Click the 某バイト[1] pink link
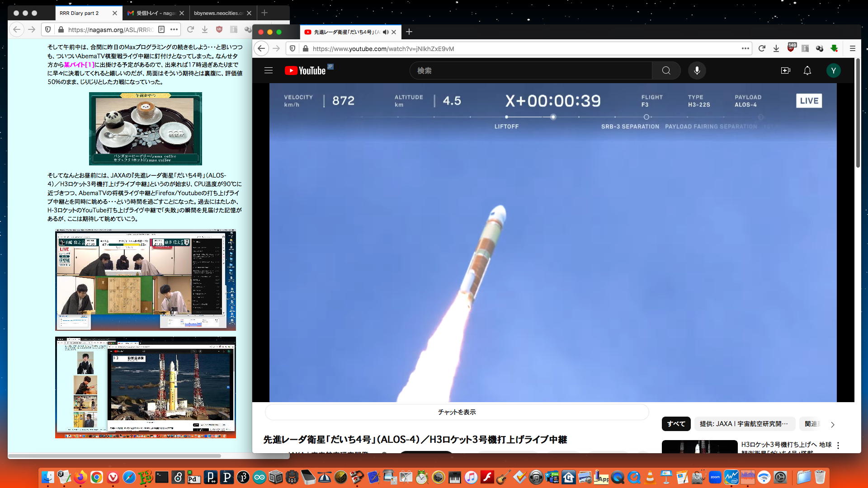This screenshot has width=868, height=488. pyautogui.click(x=79, y=65)
